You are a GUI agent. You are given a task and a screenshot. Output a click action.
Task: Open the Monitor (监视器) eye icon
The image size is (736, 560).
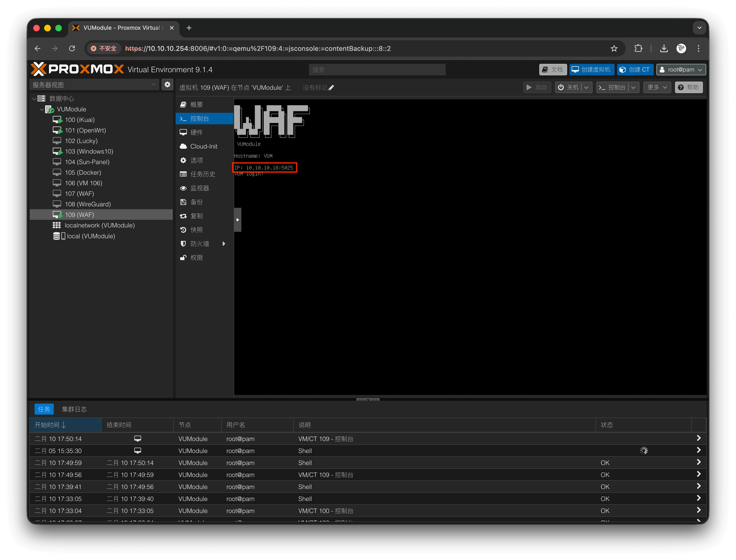coord(183,188)
